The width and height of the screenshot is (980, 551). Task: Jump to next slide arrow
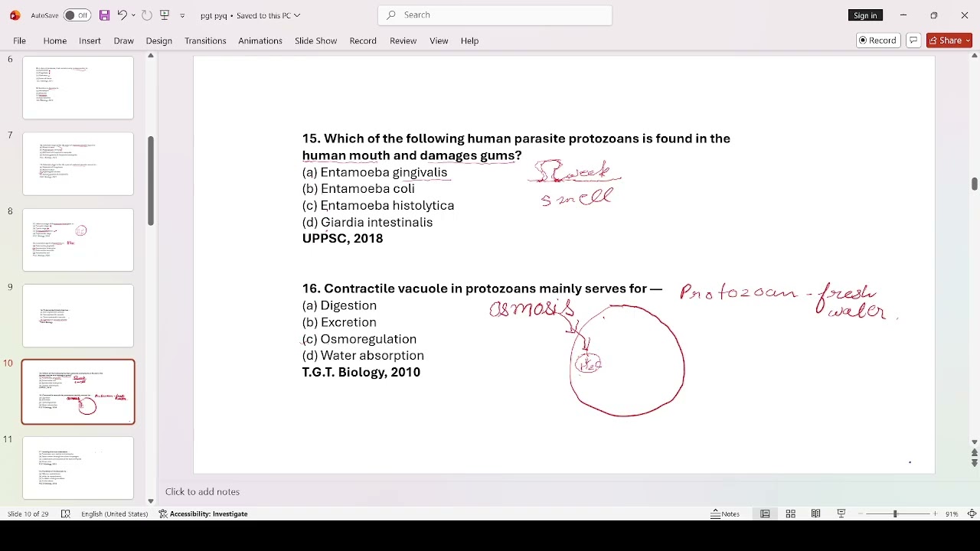pyautogui.click(x=974, y=463)
